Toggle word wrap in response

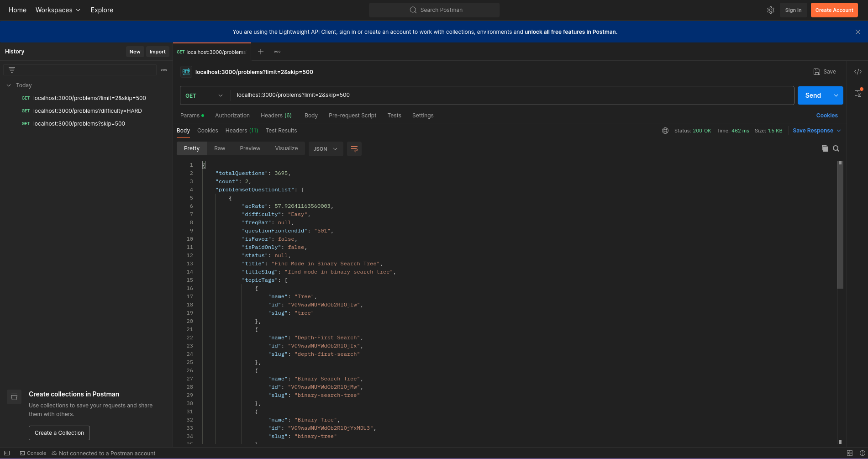354,149
